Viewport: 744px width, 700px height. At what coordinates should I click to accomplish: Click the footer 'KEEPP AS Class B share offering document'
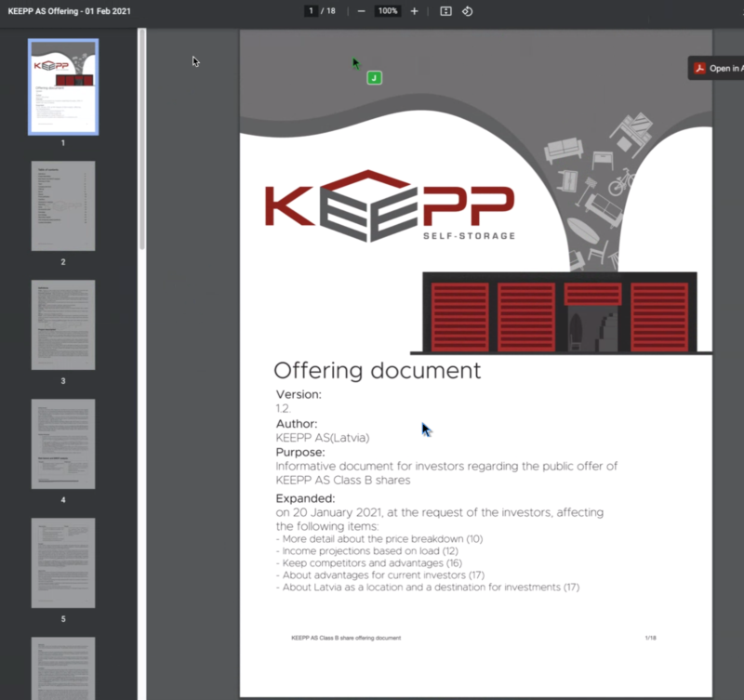pos(346,638)
